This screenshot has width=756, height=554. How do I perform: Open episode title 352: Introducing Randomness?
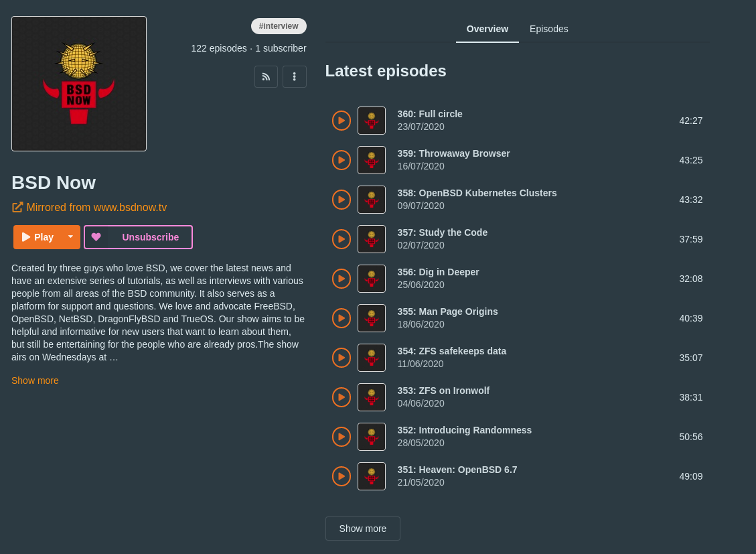coord(465,430)
